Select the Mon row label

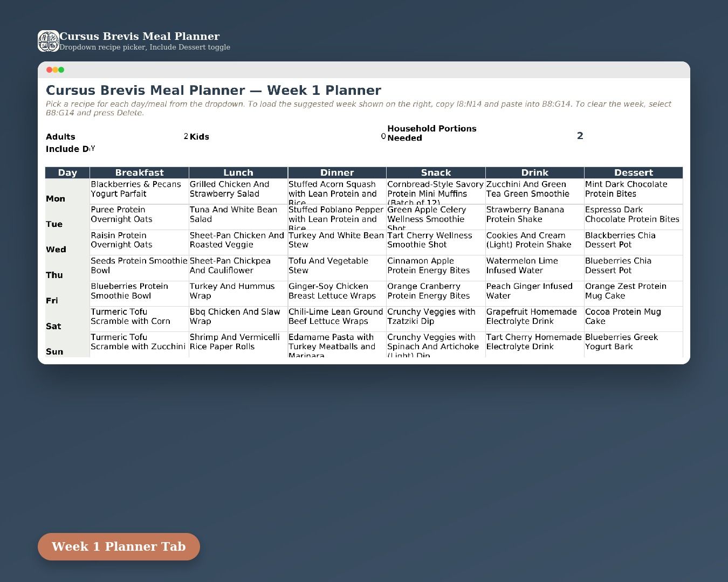(x=67, y=192)
